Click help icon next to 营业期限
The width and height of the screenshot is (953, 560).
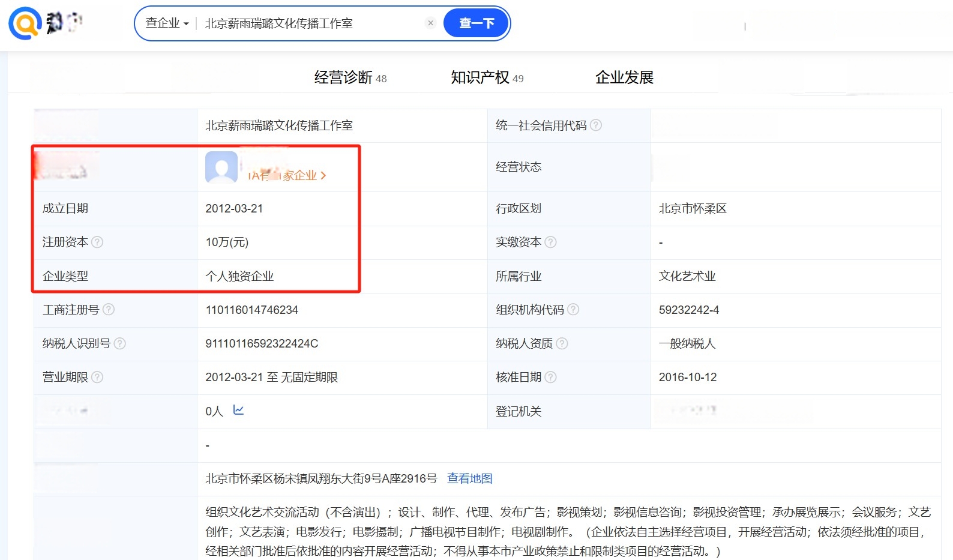point(97,377)
